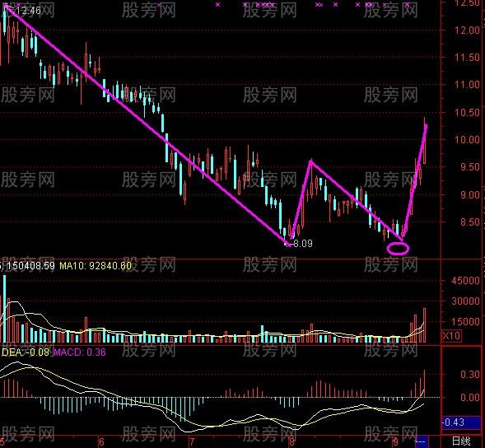
Task: Click month 8 marker on the time axis
Action: point(291,441)
